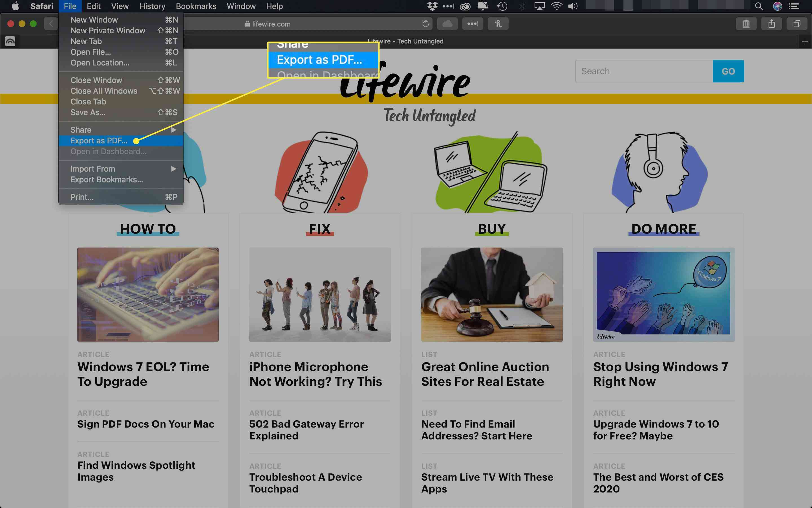This screenshot has height=508, width=812.
Task: Open the AirPlay display menu
Action: [x=539, y=6]
